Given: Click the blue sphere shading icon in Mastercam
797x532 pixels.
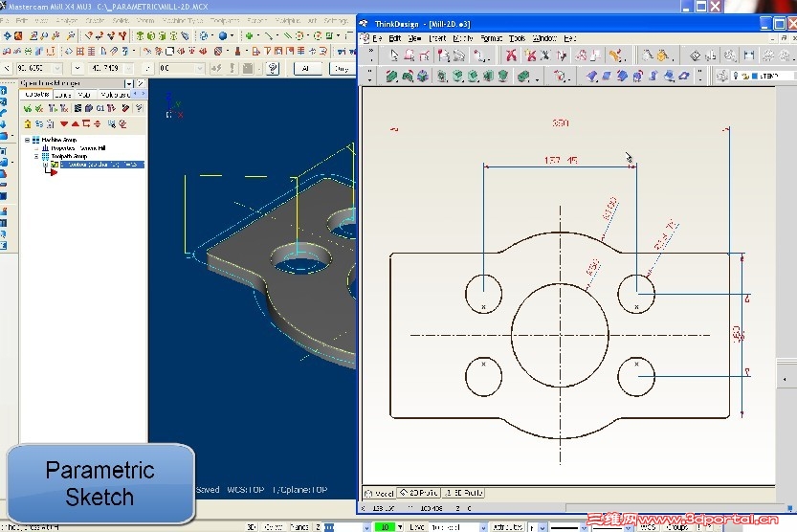Looking at the screenshot, I should pos(223,36).
